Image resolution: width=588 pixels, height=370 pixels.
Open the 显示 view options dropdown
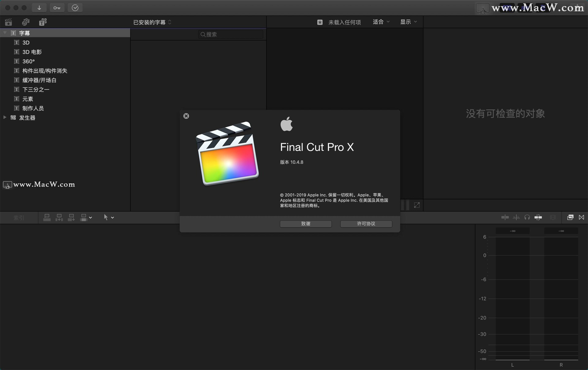[409, 22]
